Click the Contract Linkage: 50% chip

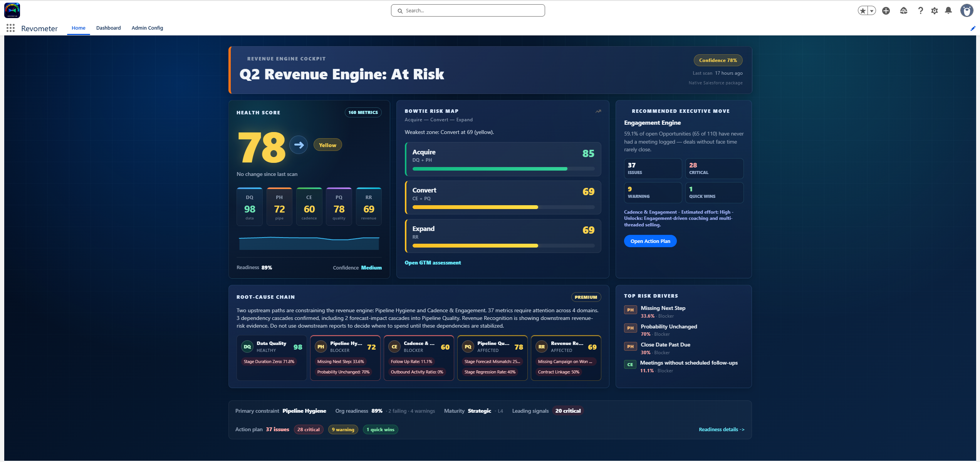pos(559,372)
